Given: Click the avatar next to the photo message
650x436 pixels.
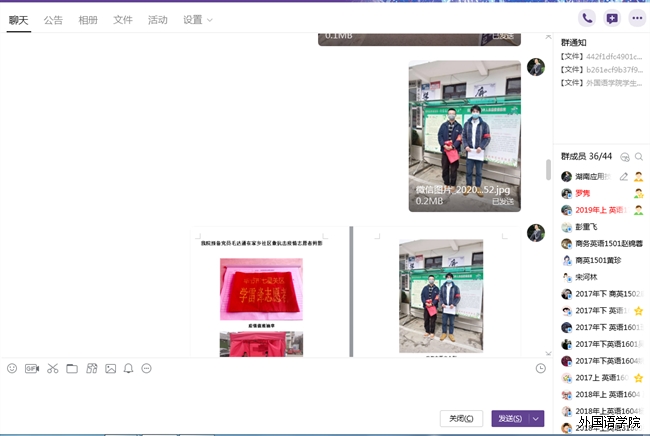Looking at the screenshot, I should tap(536, 67).
